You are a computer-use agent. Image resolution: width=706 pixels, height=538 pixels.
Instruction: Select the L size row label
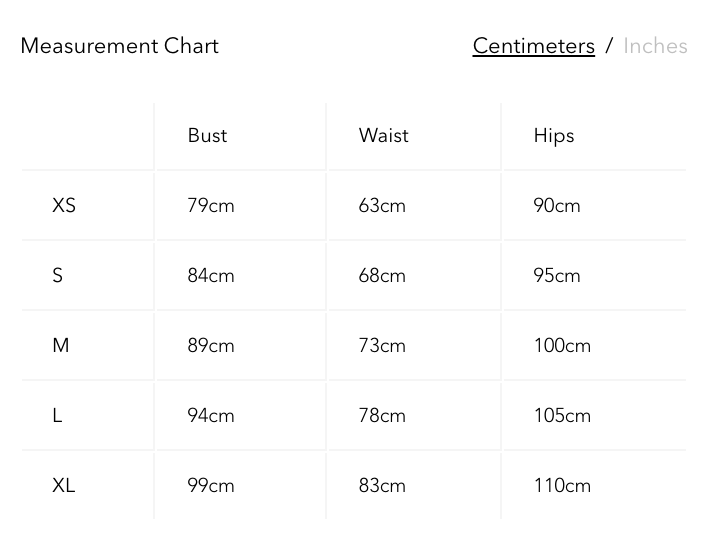tap(58, 416)
